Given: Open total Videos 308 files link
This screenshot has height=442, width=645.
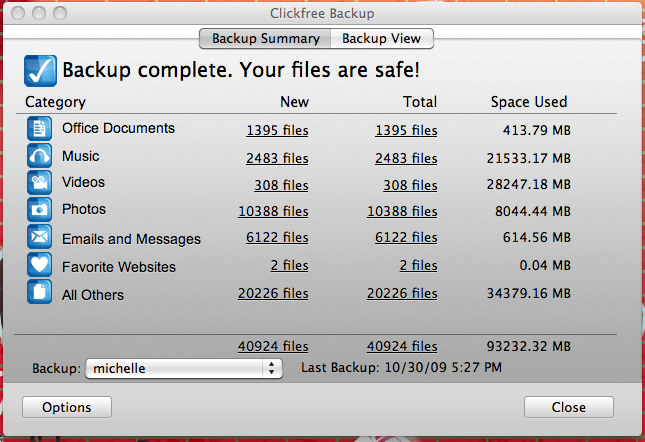Looking at the screenshot, I should coord(410,184).
